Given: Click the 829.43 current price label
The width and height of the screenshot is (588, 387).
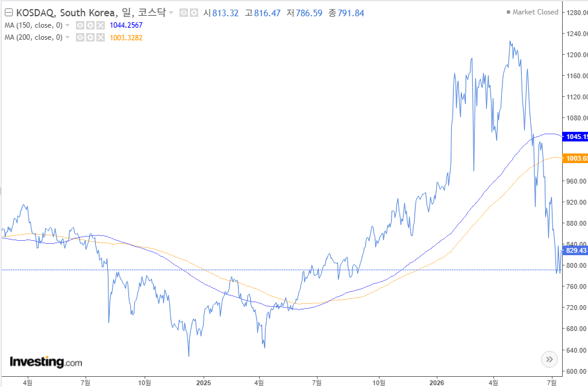Looking at the screenshot, I should point(575,250).
